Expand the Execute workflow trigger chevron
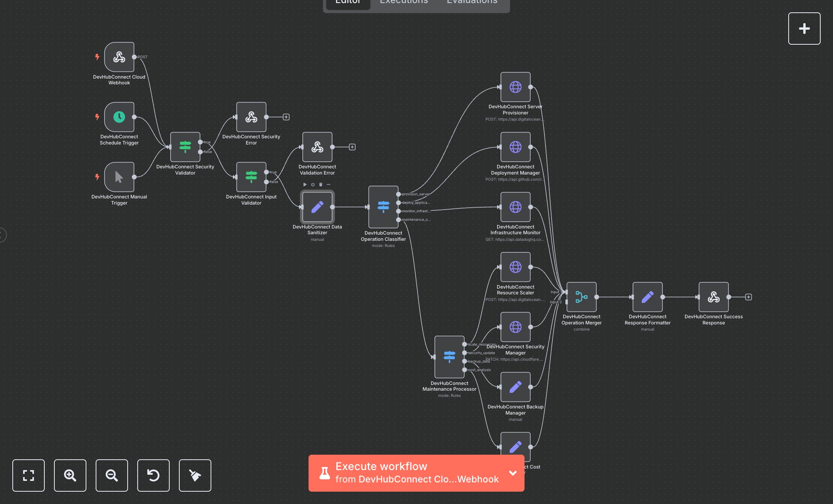 point(513,473)
